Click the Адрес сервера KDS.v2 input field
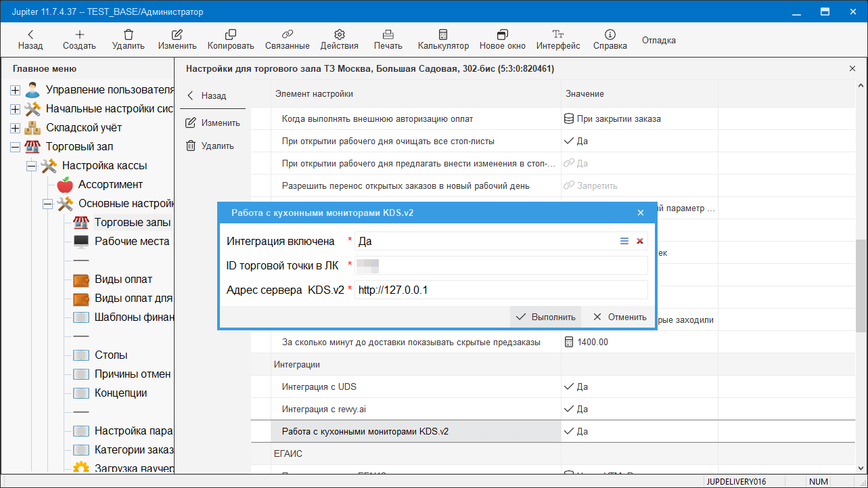Viewport: 868px width, 488px height. [501, 290]
